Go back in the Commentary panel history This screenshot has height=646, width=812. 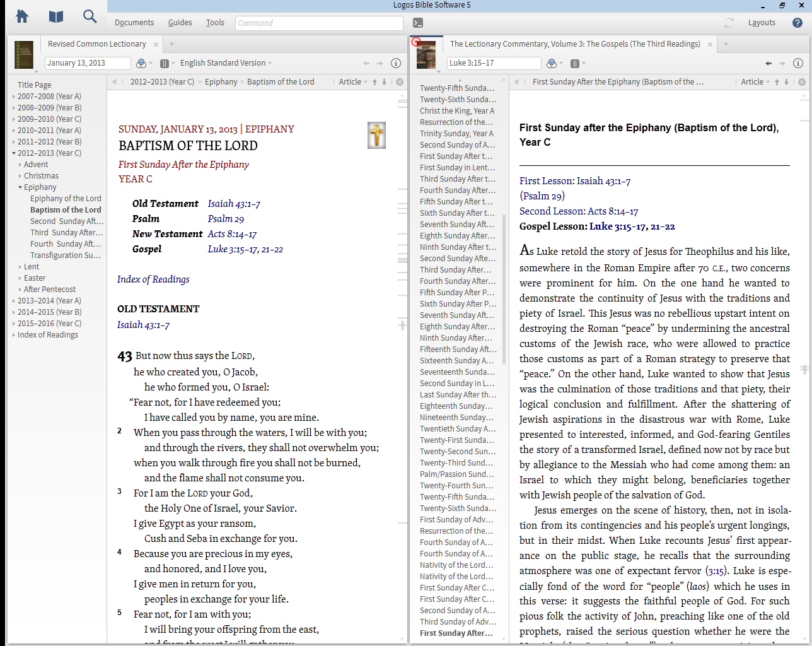click(x=768, y=63)
